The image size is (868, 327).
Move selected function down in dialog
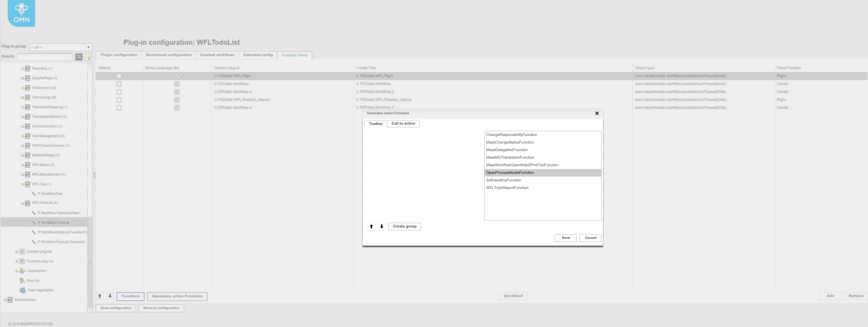[382, 226]
